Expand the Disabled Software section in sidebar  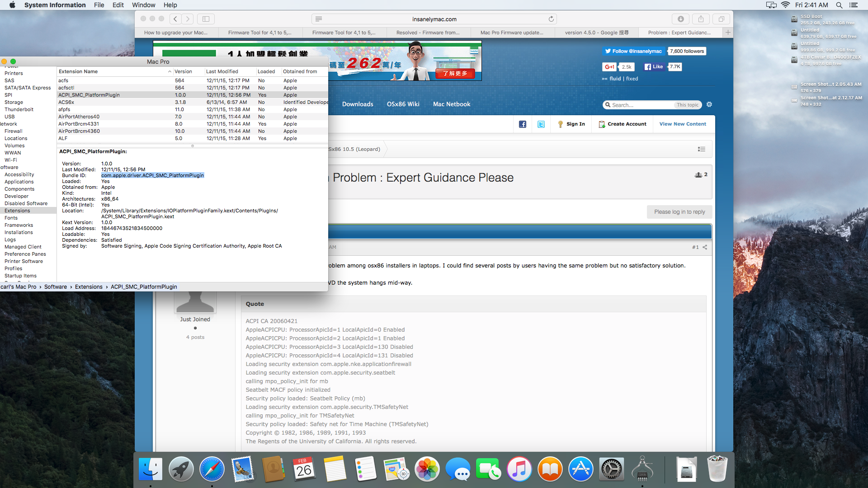(x=26, y=203)
